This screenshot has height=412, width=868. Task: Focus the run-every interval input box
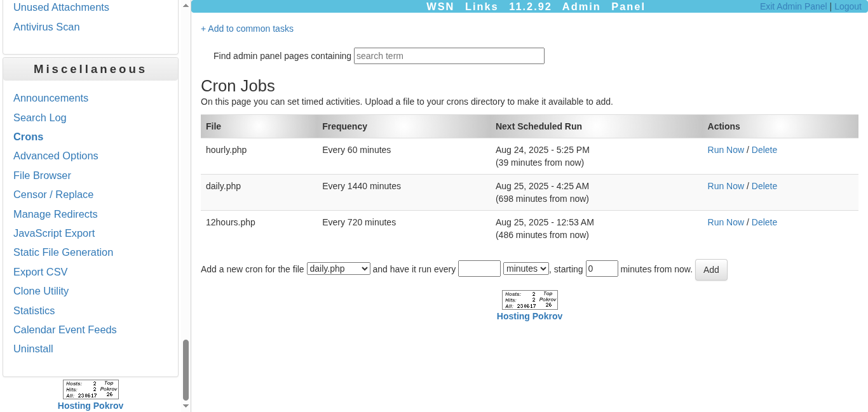479,269
